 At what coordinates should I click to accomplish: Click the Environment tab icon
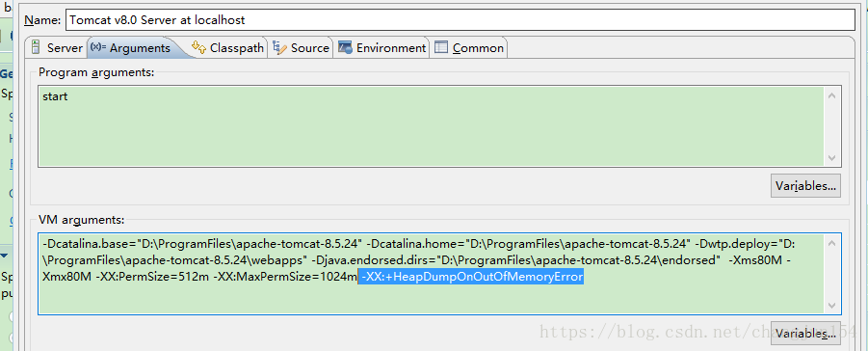[346, 47]
